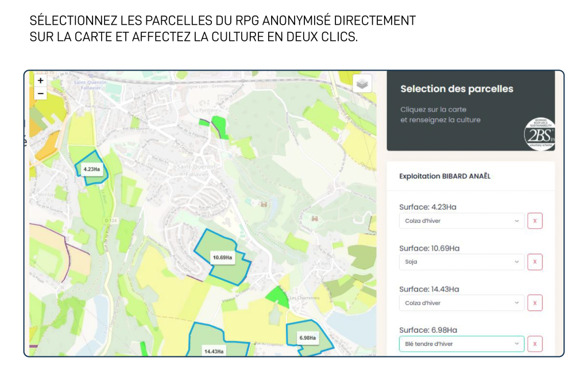Image resolution: width=588 pixels, height=373 pixels.
Task: Click the Selection des parcelles panel header
Action: tap(457, 89)
